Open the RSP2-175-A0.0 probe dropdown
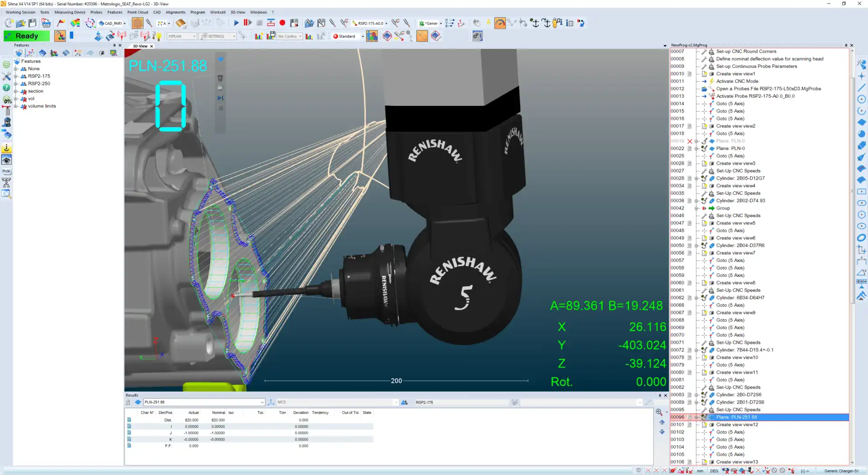This screenshot has width=868, height=475. click(x=386, y=24)
